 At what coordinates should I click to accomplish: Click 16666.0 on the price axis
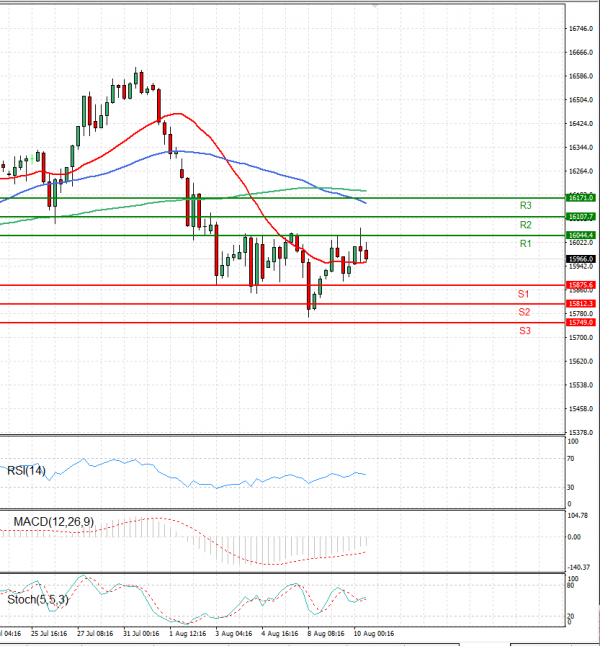pyautogui.click(x=581, y=53)
